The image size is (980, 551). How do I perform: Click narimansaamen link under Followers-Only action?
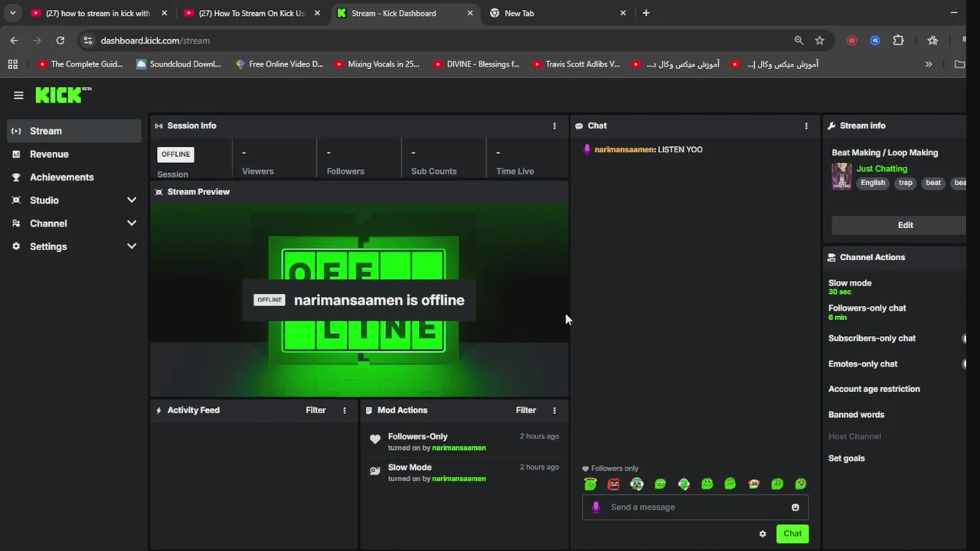pyautogui.click(x=459, y=448)
